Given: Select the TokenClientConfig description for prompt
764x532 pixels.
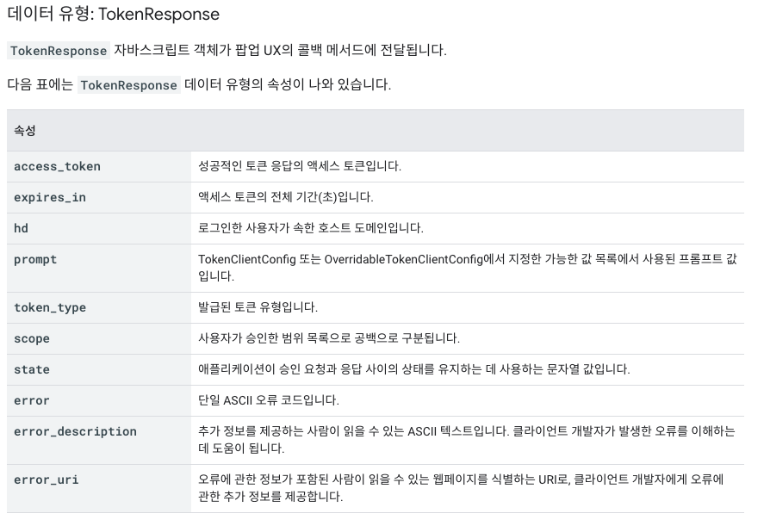Looking at the screenshot, I should tap(467, 268).
